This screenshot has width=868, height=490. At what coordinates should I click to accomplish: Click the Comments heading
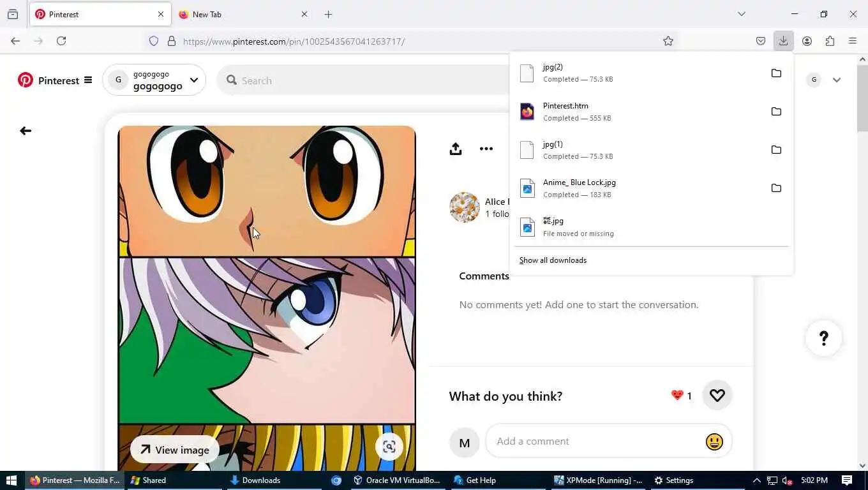484,276
